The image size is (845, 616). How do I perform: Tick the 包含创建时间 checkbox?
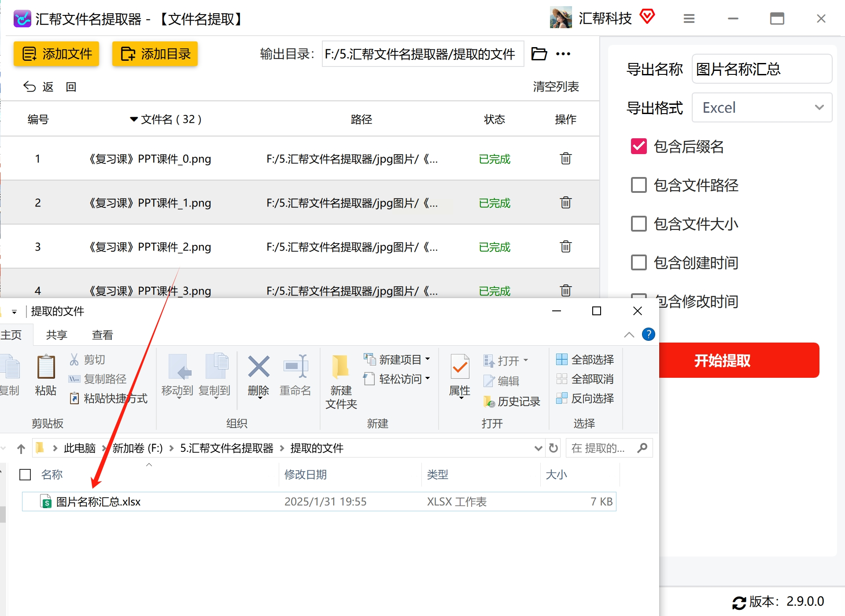638,263
